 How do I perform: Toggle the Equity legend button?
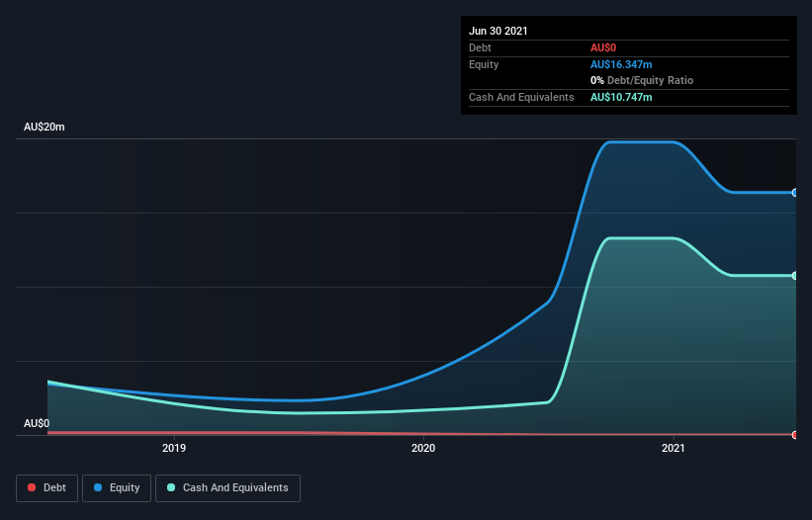pos(117,488)
